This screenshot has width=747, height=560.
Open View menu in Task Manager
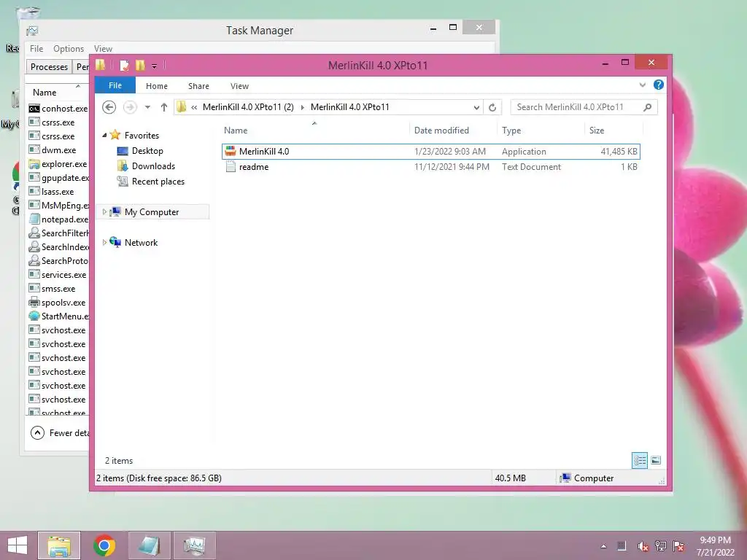tap(103, 49)
